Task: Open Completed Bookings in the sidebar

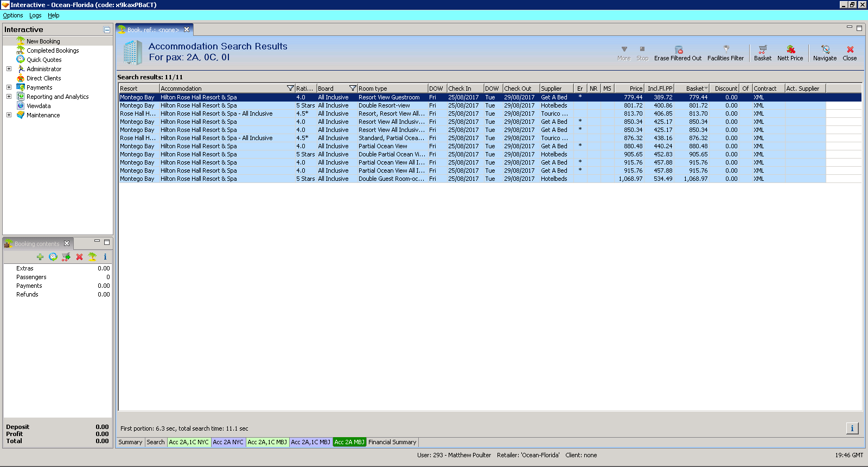Action: click(53, 51)
